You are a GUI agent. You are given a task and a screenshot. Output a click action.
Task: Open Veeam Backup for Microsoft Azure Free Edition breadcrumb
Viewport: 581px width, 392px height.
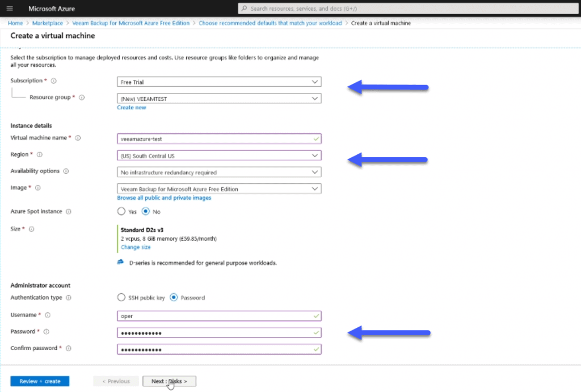[x=131, y=23]
